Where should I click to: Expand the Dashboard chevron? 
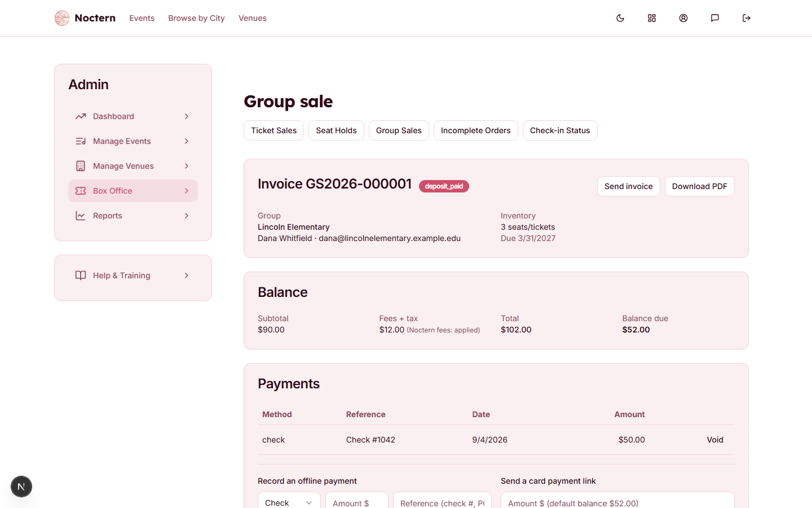pos(187,116)
